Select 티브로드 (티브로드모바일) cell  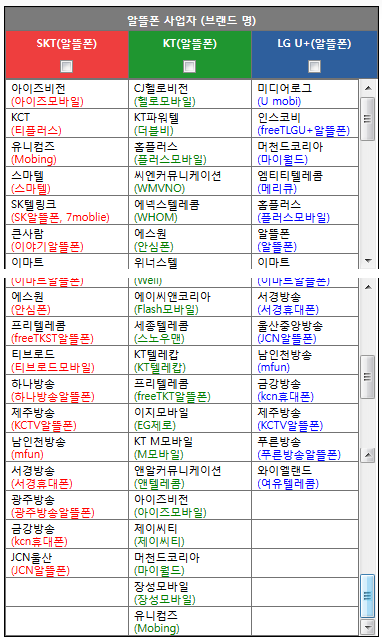click(x=67, y=360)
